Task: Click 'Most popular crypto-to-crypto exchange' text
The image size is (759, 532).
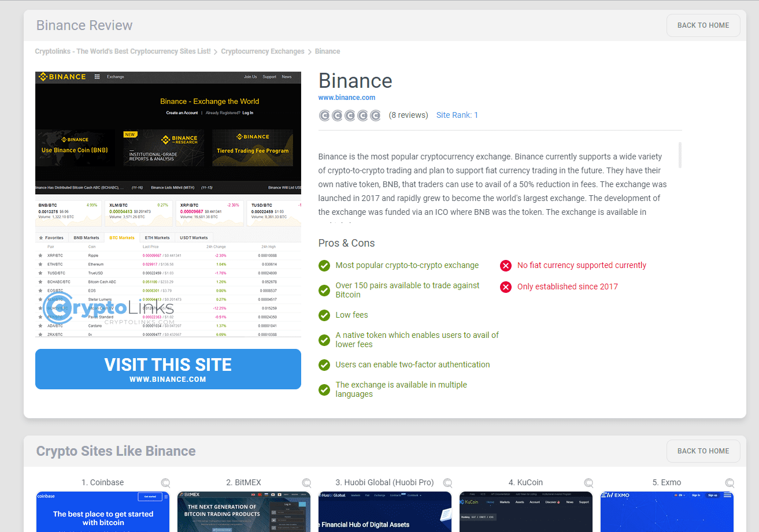Action: tap(407, 265)
